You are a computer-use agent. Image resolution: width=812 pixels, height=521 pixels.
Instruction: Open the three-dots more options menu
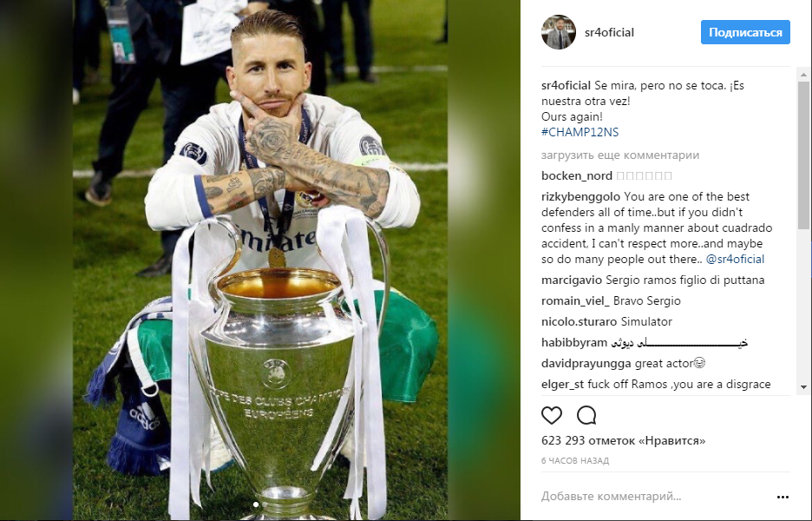point(783,497)
